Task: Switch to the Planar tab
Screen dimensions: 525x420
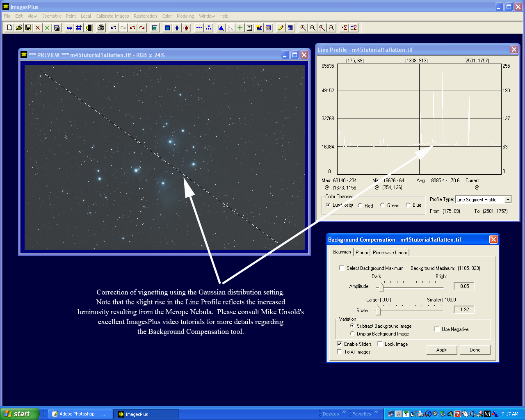Action: pos(362,253)
